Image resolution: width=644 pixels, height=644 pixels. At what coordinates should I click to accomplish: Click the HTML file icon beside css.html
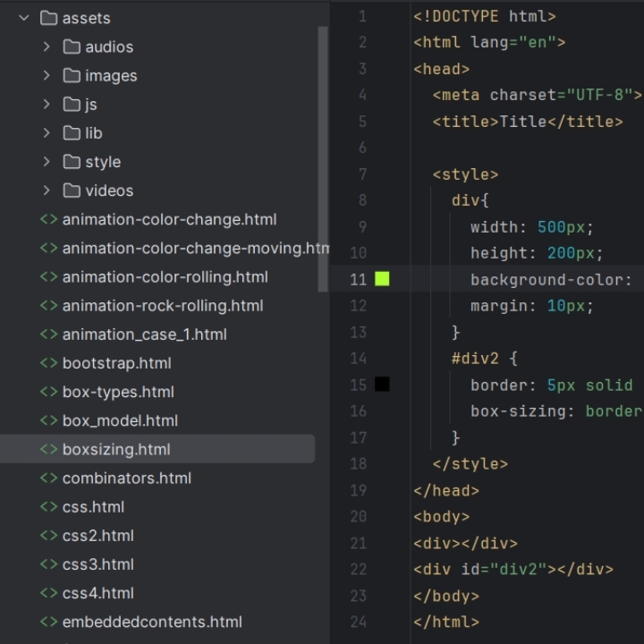coord(48,507)
